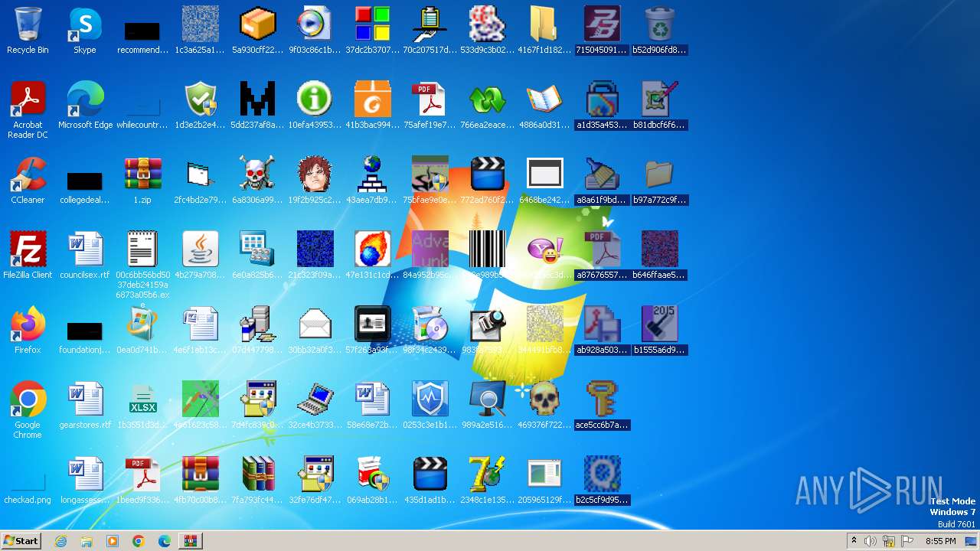
Task: Open Edge from the taskbar
Action: (165, 541)
